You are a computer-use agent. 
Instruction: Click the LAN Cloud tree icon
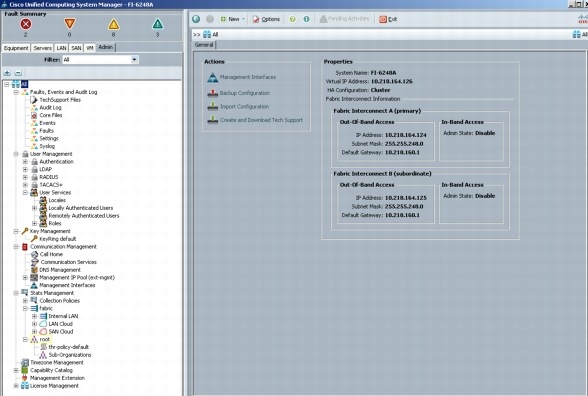(x=43, y=324)
